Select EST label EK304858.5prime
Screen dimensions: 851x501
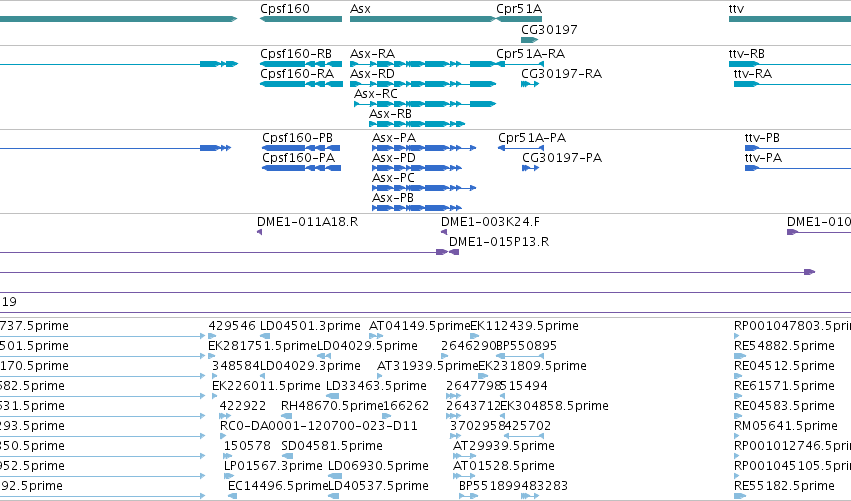554,407
